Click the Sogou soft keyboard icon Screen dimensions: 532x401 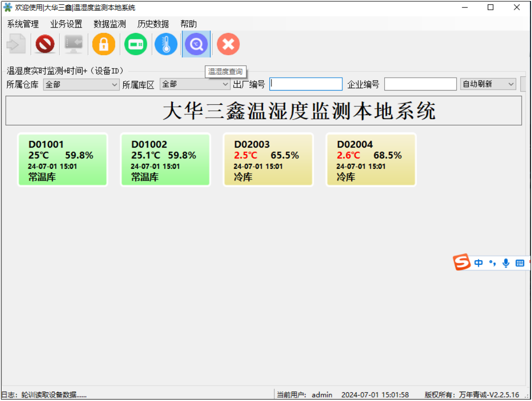[x=519, y=263]
